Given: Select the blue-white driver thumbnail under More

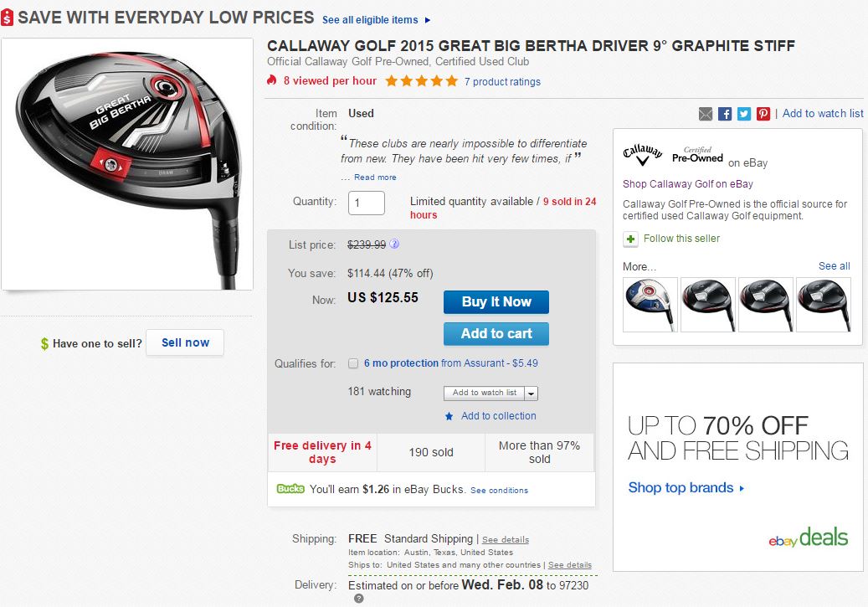Looking at the screenshot, I should [x=650, y=304].
